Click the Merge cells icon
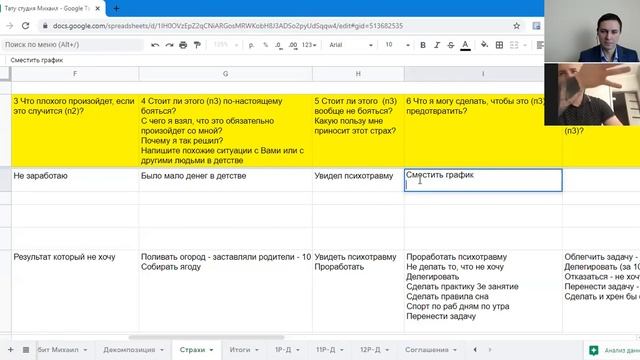 (x=514, y=45)
